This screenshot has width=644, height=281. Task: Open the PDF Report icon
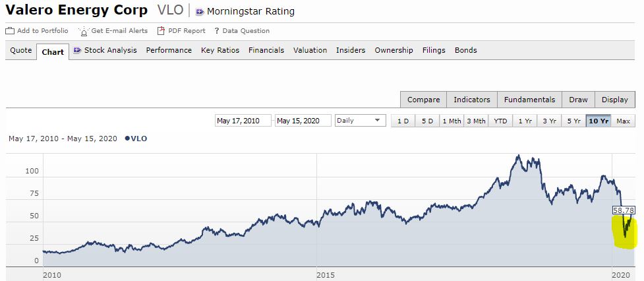pyautogui.click(x=161, y=31)
